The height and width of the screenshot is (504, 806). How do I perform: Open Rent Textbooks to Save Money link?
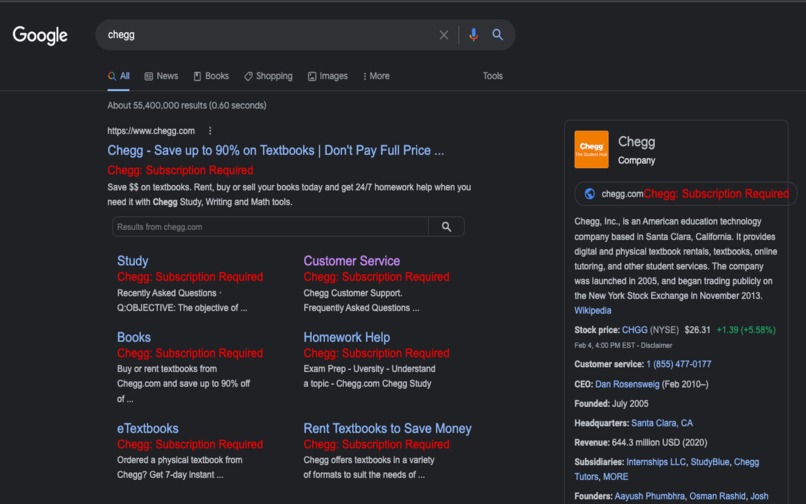(x=387, y=428)
